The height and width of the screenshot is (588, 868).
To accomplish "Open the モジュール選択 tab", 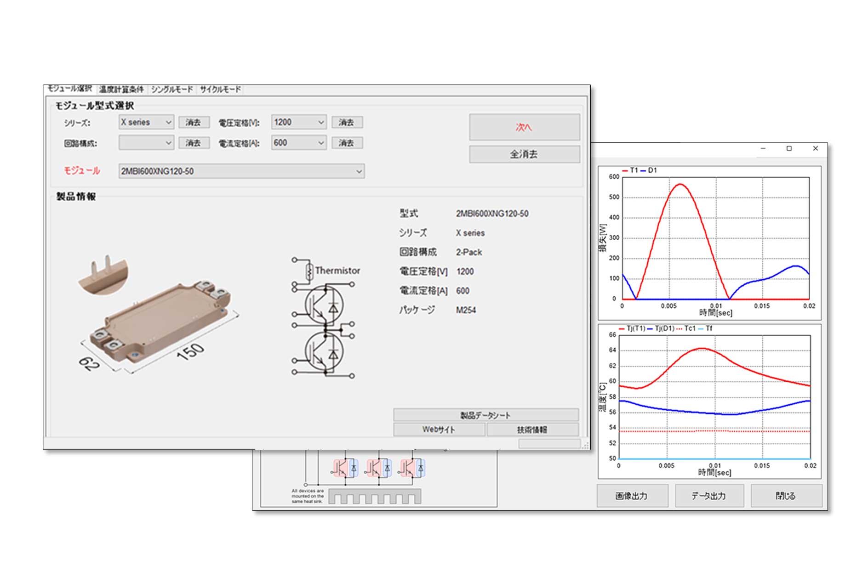I will pos(70,89).
